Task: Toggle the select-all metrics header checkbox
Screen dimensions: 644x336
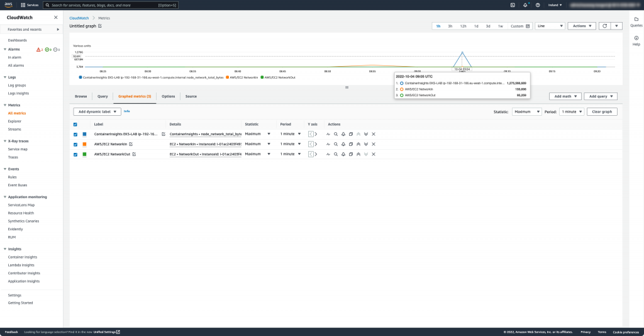Action: 75,125
